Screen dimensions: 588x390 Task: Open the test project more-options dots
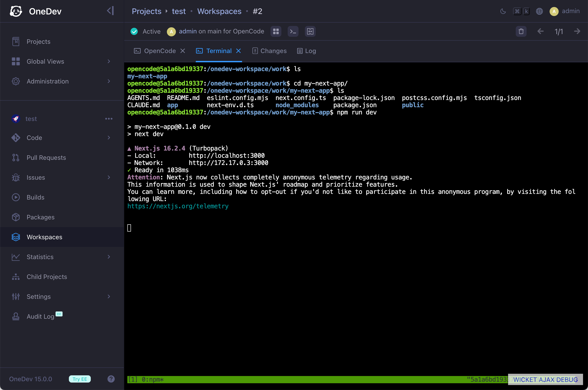[109, 119]
